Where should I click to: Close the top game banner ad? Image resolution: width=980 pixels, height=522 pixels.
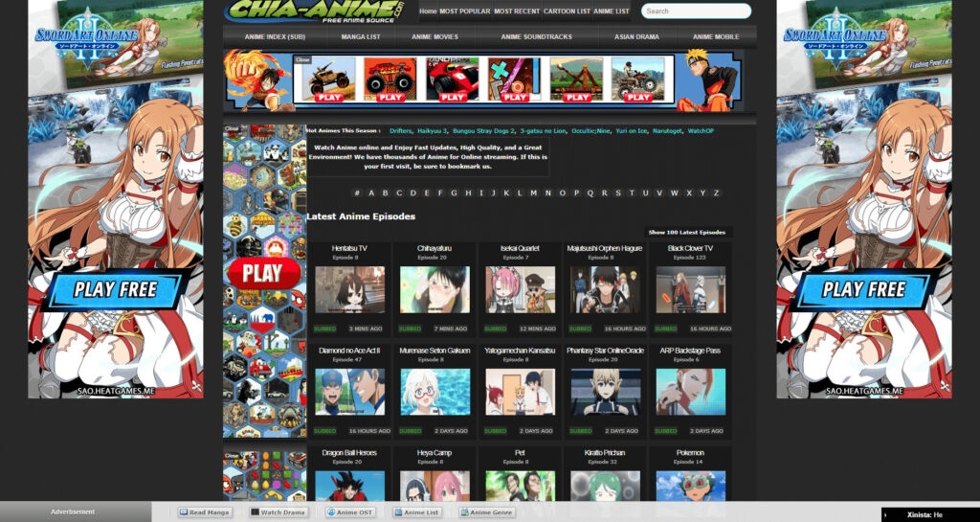302,59
